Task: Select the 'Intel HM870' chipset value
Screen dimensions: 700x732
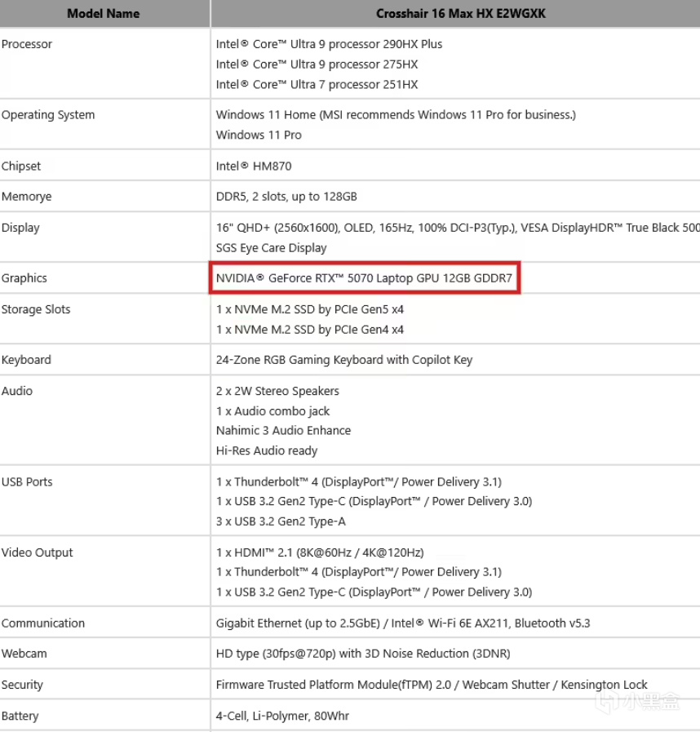Action: (x=254, y=166)
